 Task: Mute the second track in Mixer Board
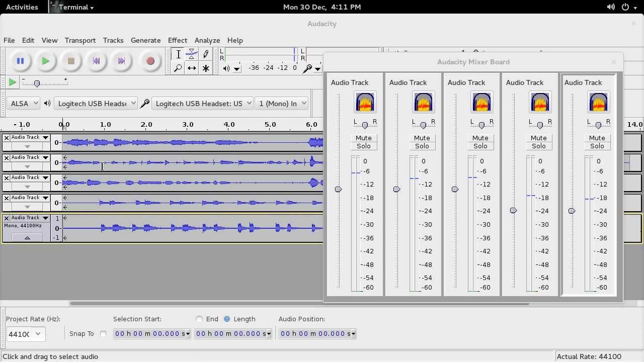coord(422,138)
